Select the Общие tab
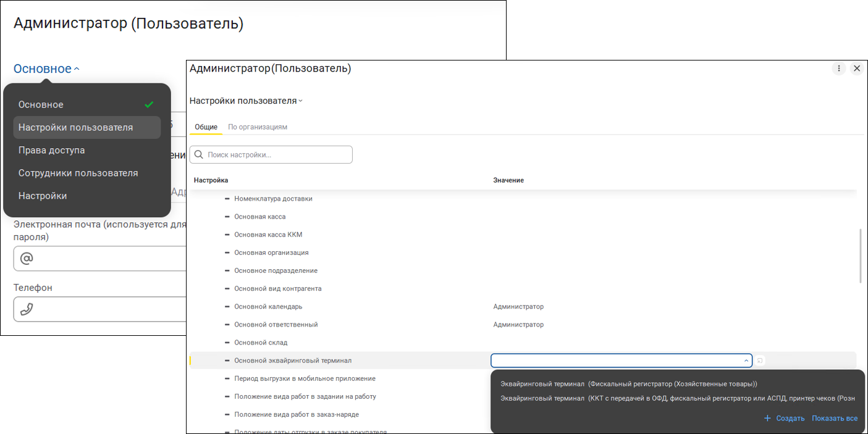Image resolution: width=868 pixels, height=434 pixels. (x=206, y=127)
